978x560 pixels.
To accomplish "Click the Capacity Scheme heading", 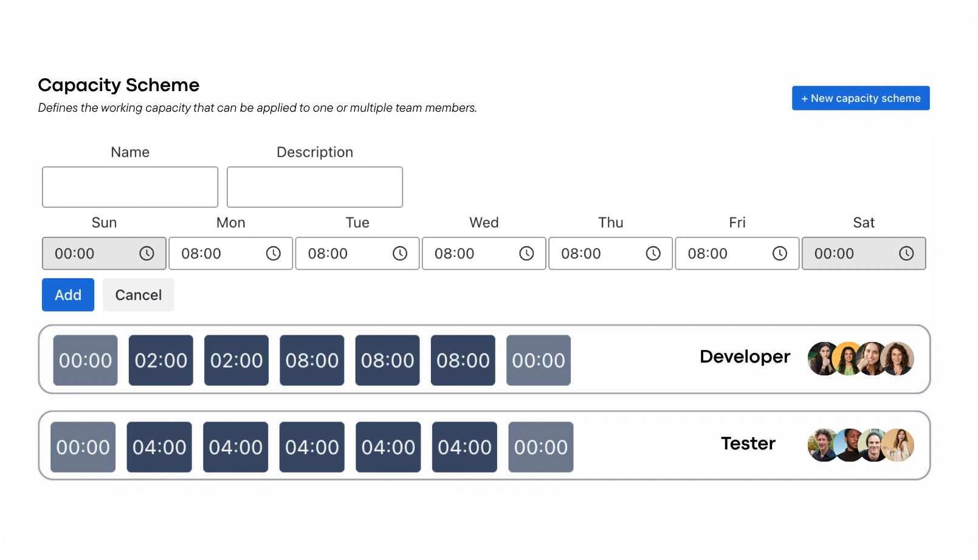I will coord(119,85).
